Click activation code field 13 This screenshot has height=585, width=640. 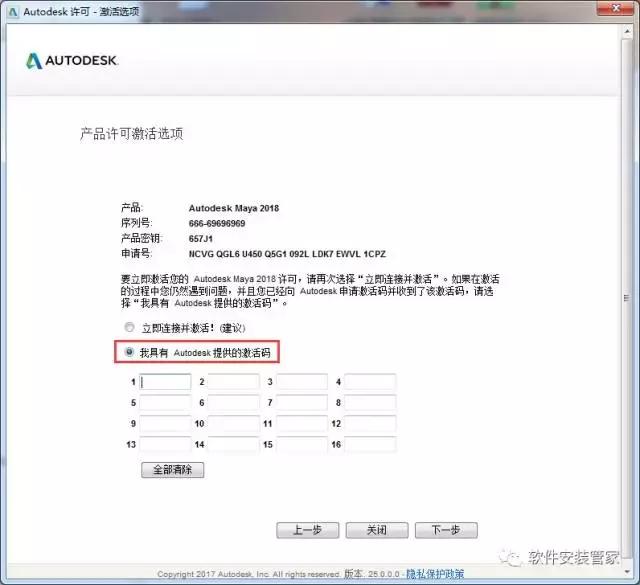[165, 444]
